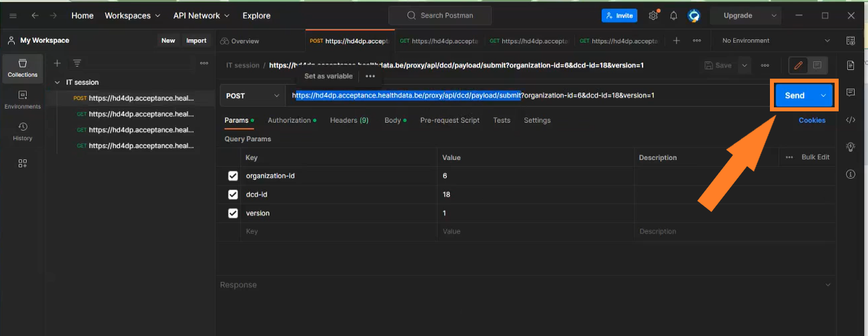Click the Send button
This screenshot has width=868, height=336.
point(795,95)
